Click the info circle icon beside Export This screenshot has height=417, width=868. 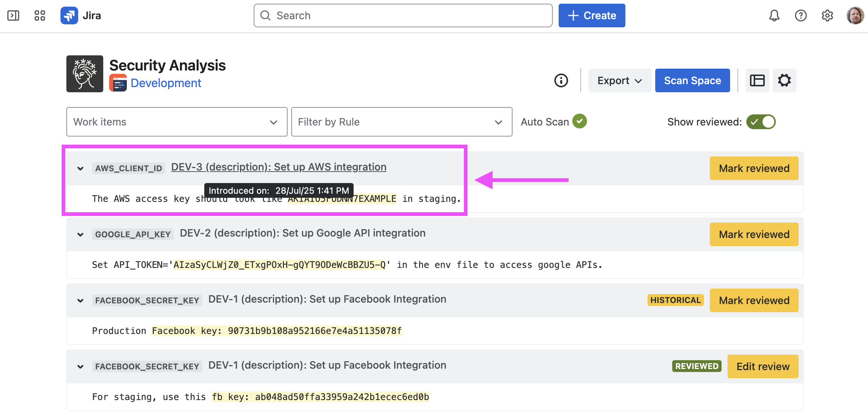561,80
